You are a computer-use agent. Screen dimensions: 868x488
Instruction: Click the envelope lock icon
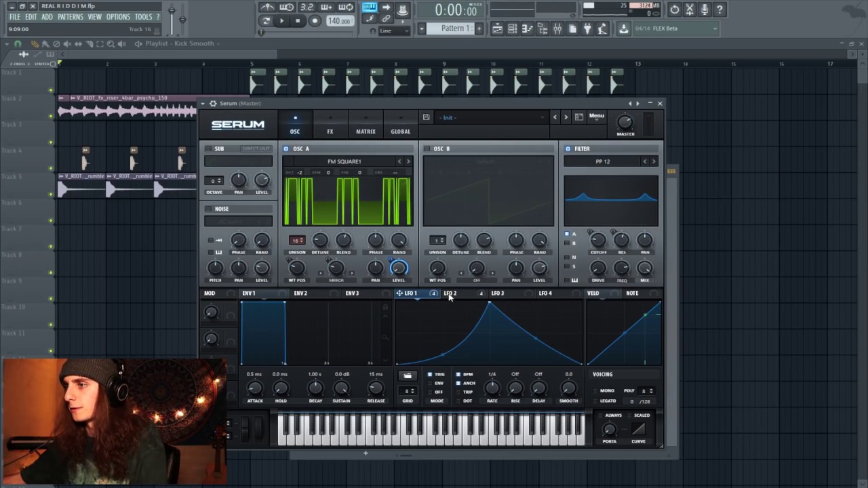pos(385,307)
